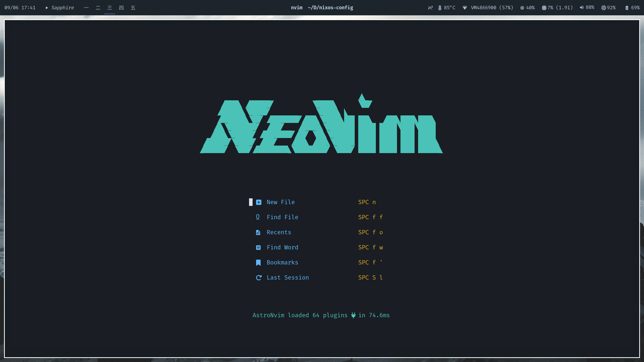Toggle workspace view 三
This screenshot has height=362, width=644.
[x=109, y=8]
